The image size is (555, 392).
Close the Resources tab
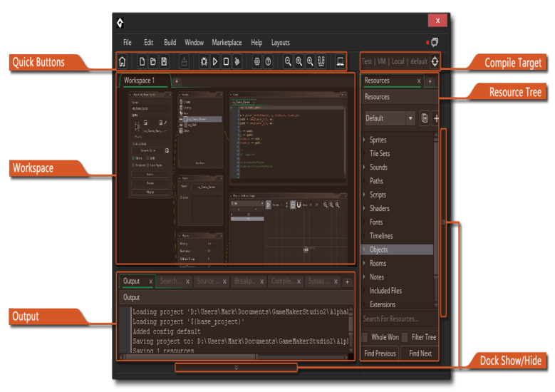pos(419,81)
